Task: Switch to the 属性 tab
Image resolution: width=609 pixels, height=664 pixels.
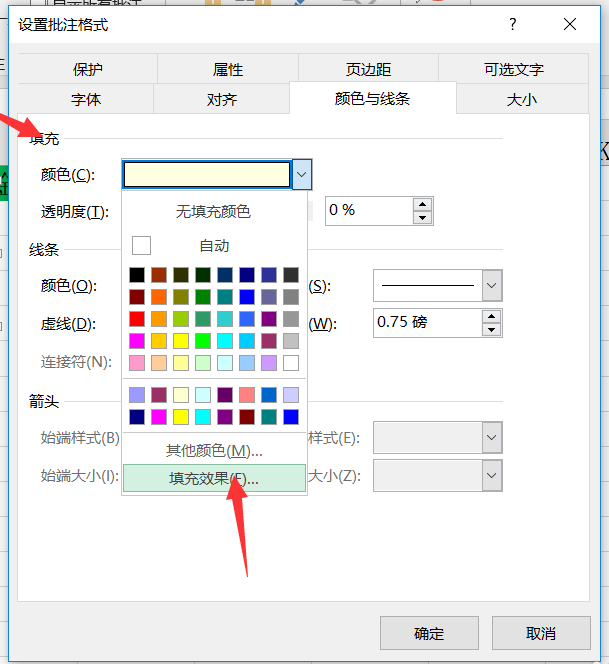Action: [x=228, y=69]
